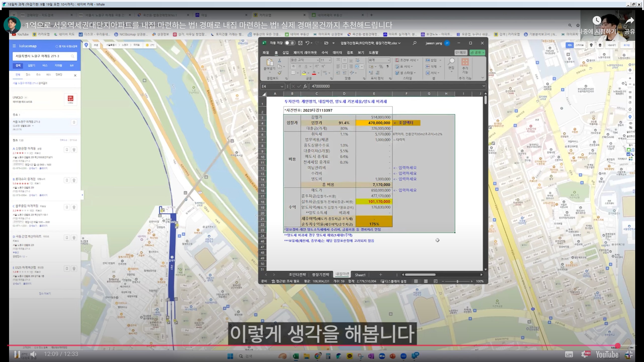This screenshot has height=362, width=644.
Task: Expand the 회계 number format dropdown
Action: (388, 60)
